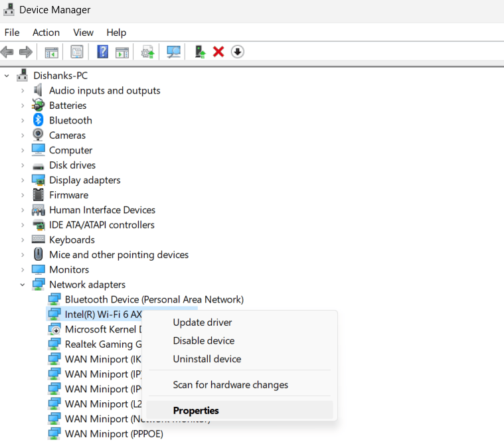Click the Action Pane toggle toolbar icon
504x442 pixels.
[122, 52]
